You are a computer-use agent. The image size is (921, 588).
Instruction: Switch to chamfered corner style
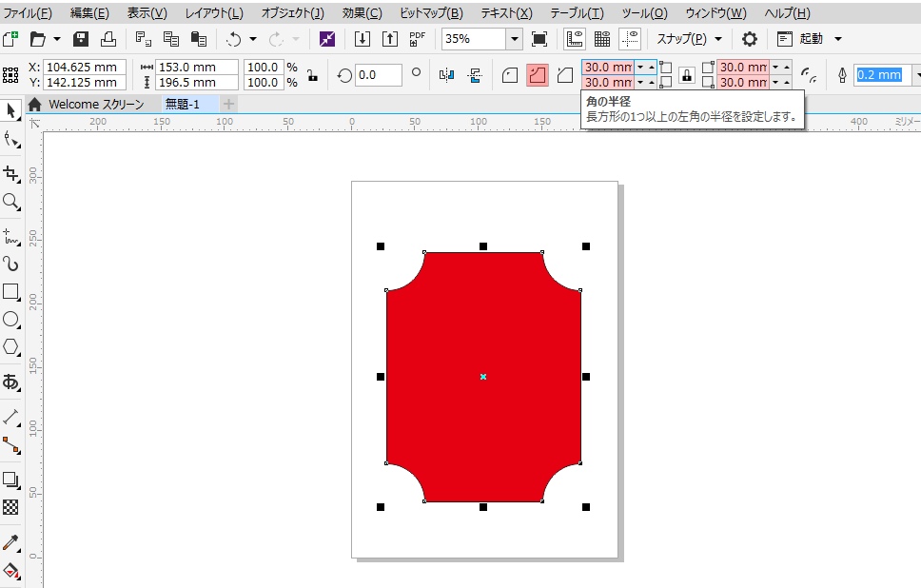565,74
